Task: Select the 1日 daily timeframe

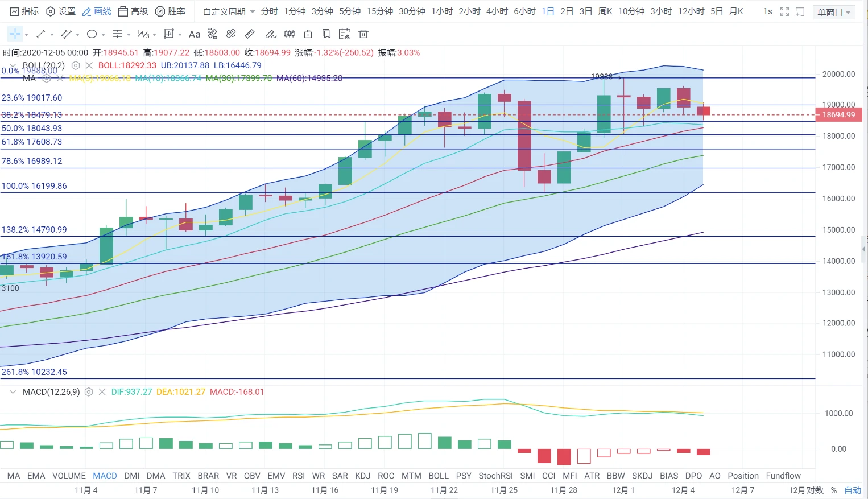Action: (x=548, y=11)
